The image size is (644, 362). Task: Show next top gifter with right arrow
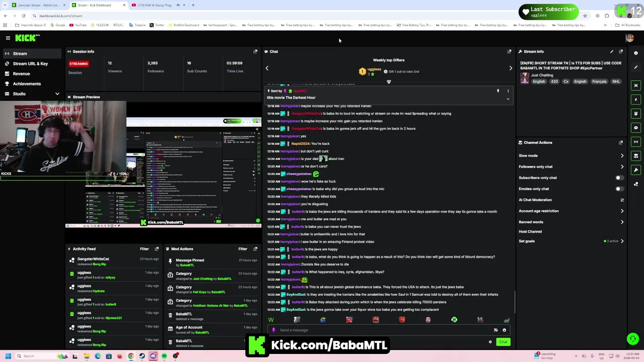point(510,68)
